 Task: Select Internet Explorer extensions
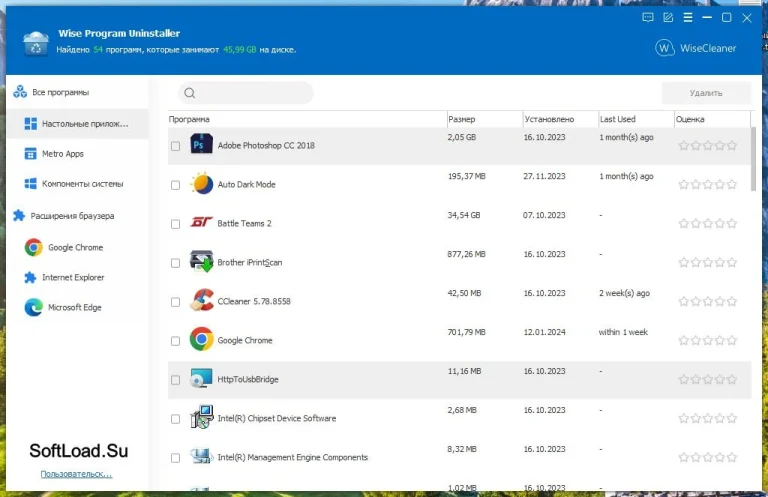coord(73,277)
